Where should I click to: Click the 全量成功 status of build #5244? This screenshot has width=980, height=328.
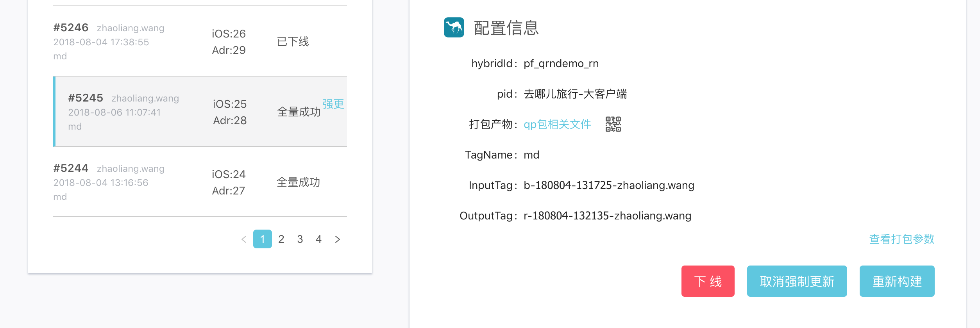point(299,182)
